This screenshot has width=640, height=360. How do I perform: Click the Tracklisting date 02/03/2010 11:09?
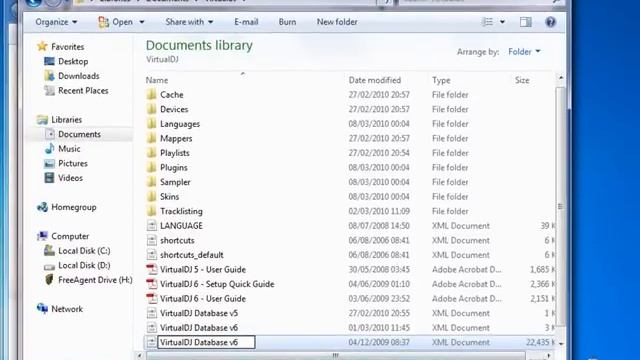coord(379,211)
